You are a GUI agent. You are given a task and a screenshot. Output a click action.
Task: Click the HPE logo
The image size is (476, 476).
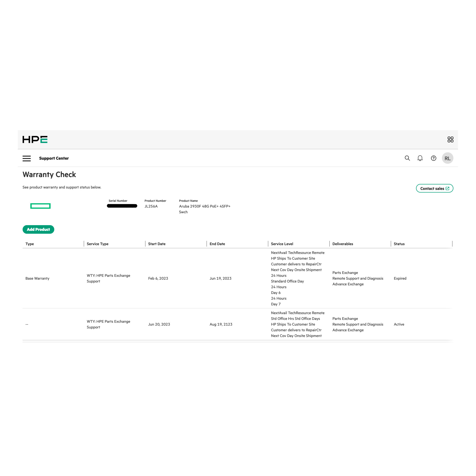35,139
